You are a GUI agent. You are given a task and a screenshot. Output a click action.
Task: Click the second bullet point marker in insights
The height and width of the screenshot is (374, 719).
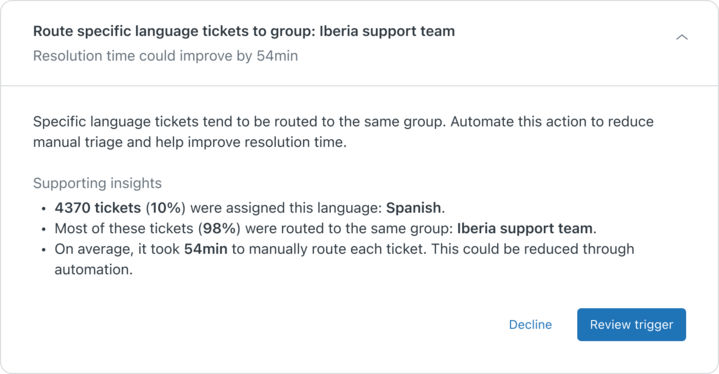tap(44, 229)
